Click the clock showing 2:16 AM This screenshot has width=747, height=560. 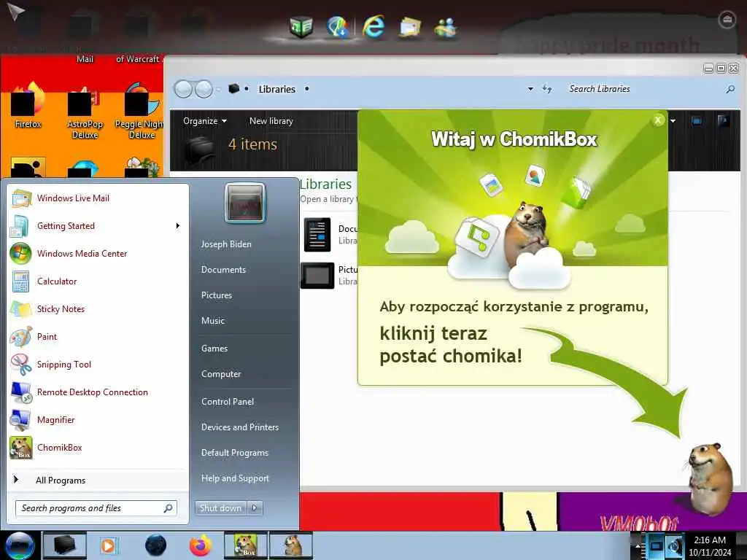coord(709,546)
